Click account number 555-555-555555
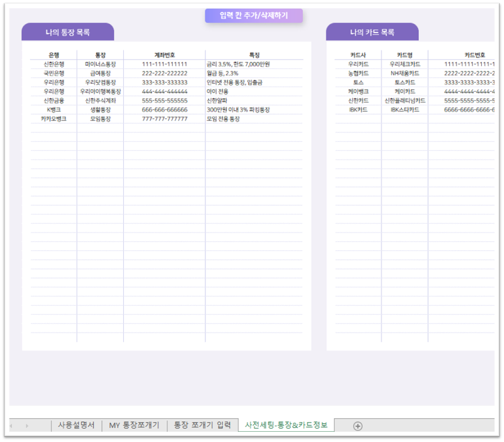This screenshot has width=504, height=442. [x=164, y=100]
